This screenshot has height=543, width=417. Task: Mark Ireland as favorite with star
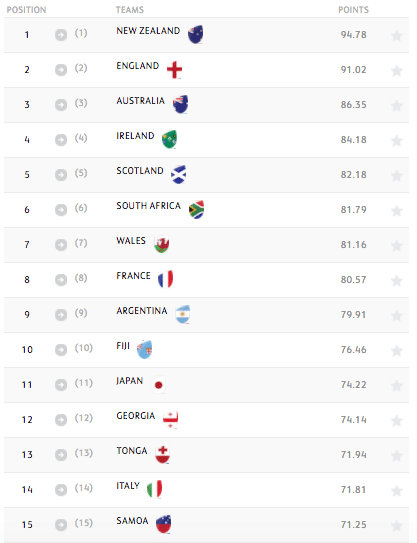click(397, 141)
